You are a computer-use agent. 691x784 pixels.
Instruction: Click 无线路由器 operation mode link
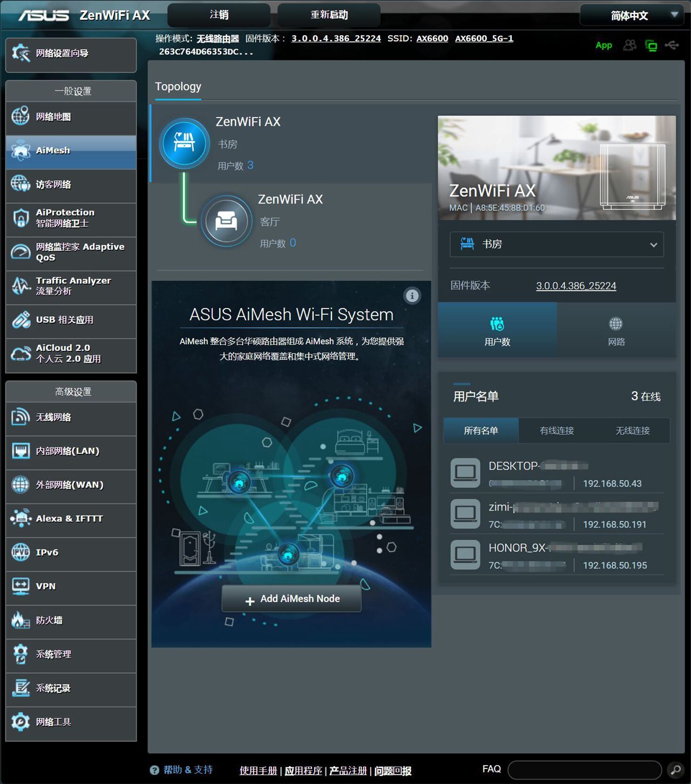tap(218, 39)
